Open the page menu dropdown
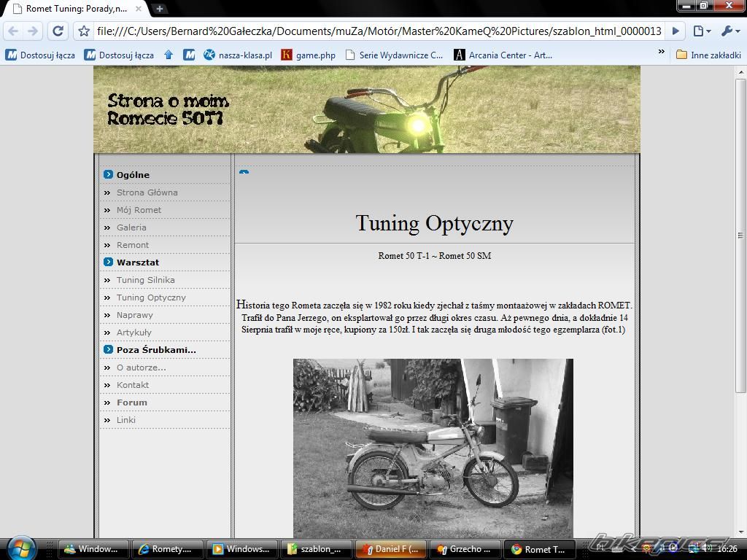 701,31
